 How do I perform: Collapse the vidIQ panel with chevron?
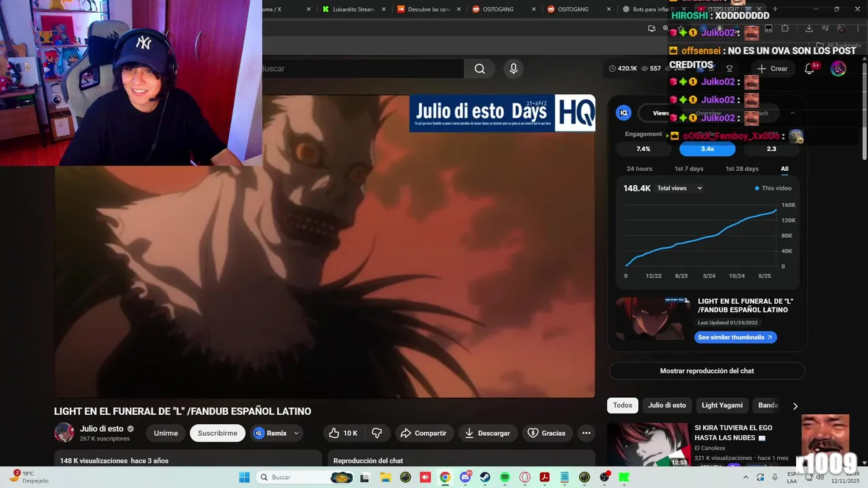coord(792,113)
